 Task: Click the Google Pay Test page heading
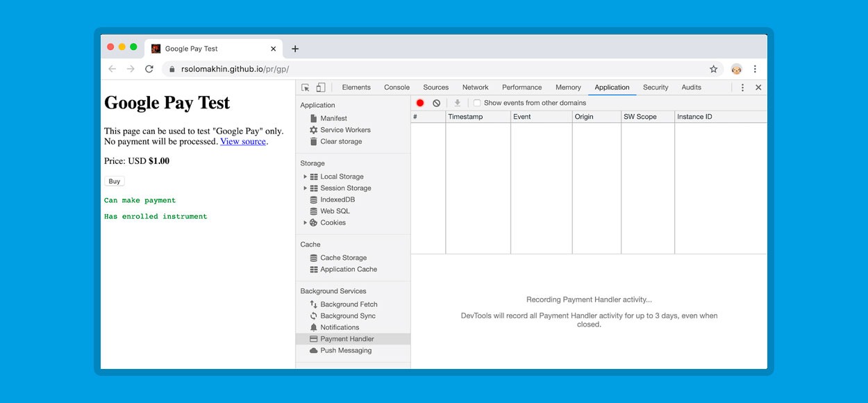tap(167, 103)
